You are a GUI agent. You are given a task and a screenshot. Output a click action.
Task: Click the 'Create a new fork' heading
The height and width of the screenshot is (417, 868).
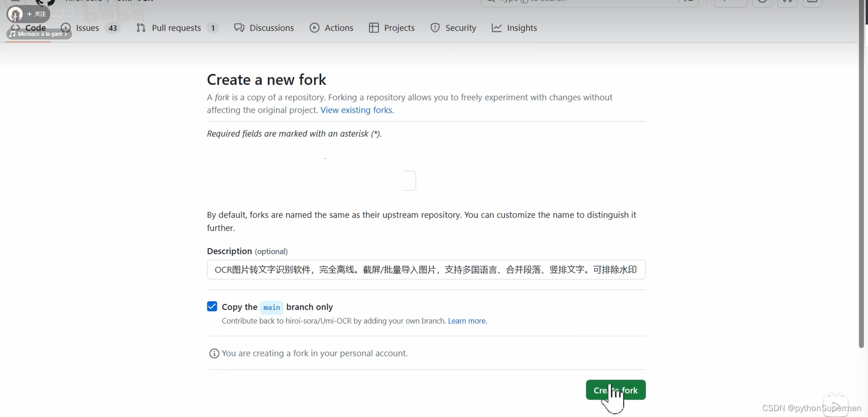click(267, 80)
